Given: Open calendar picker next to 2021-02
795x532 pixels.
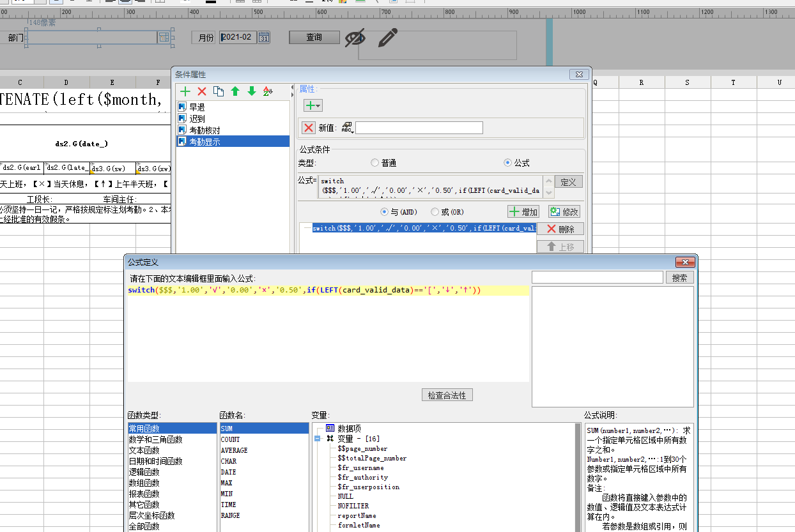Looking at the screenshot, I should point(264,38).
